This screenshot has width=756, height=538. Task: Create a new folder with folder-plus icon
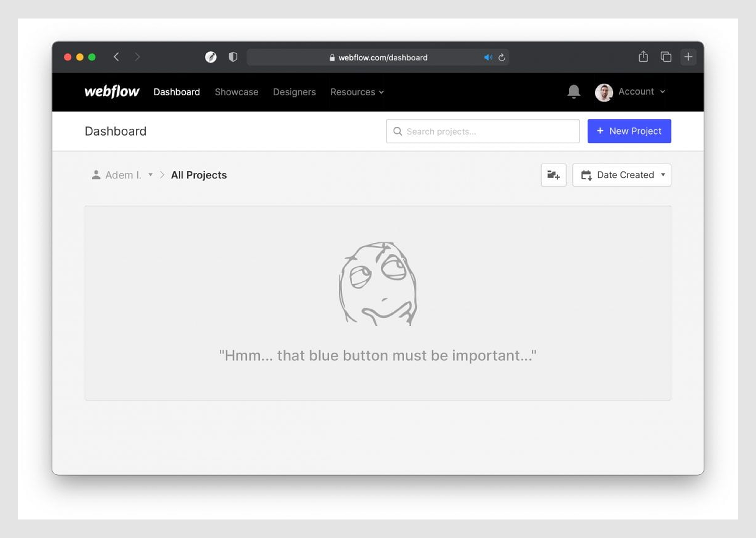[x=554, y=175]
